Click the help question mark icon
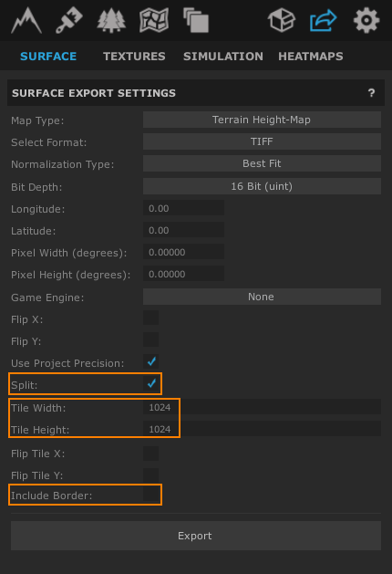This screenshot has height=574, width=392. (x=372, y=92)
